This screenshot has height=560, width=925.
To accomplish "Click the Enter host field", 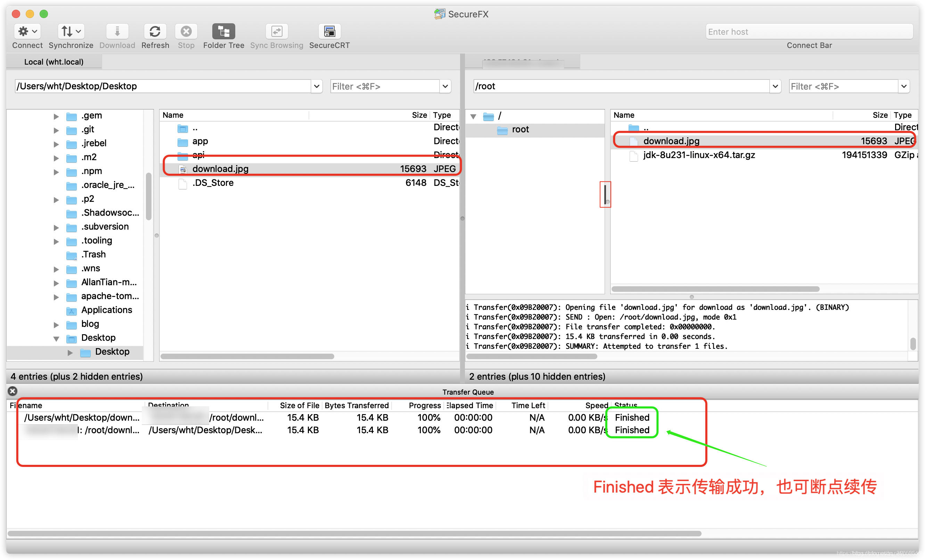I will click(809, 32).
